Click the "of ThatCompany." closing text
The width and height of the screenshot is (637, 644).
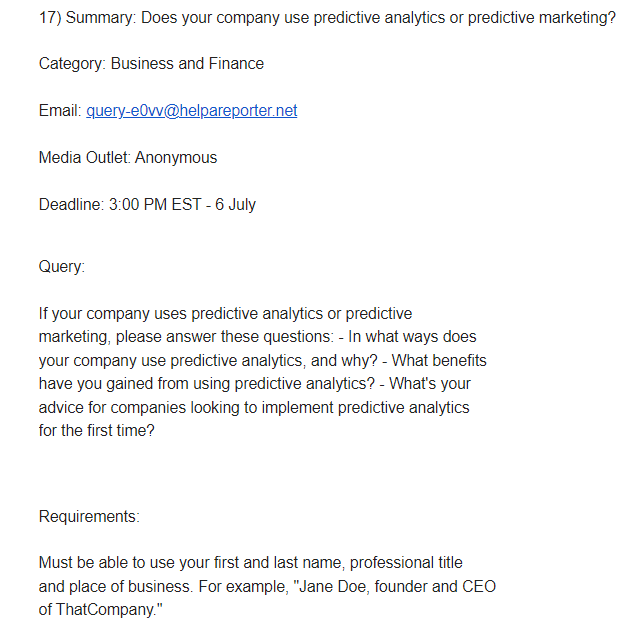pos(100,609)
